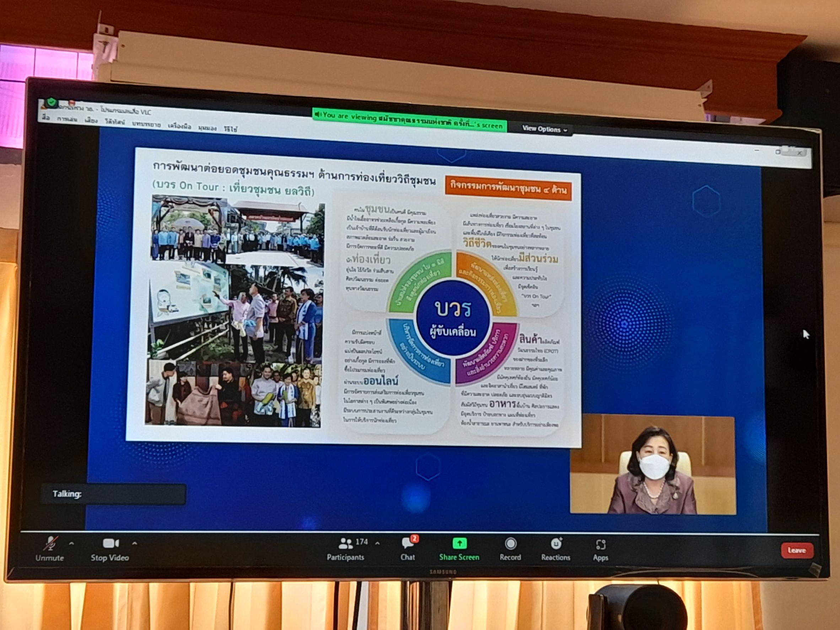Click the word 'ออนไลน์' on the slide

tap(381, 381)
